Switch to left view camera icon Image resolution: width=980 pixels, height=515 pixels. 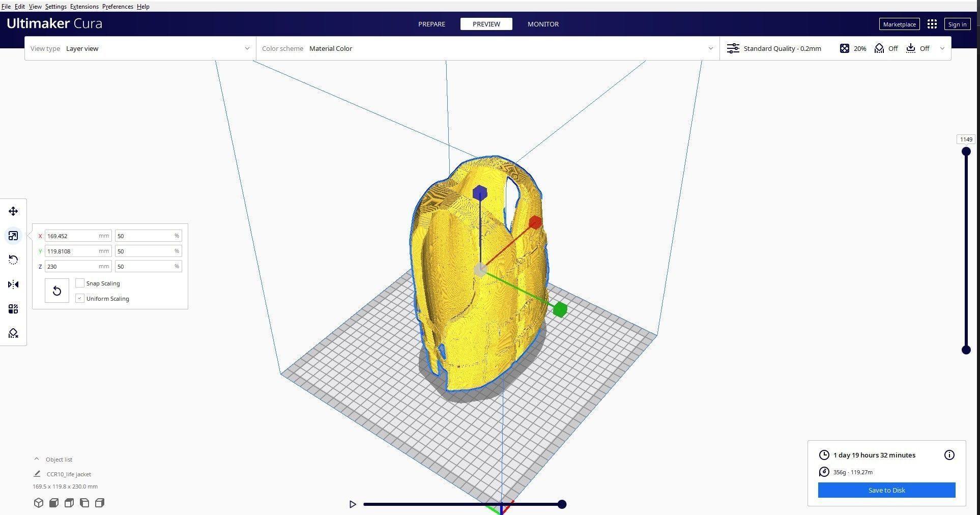click(x=84, y=503)
